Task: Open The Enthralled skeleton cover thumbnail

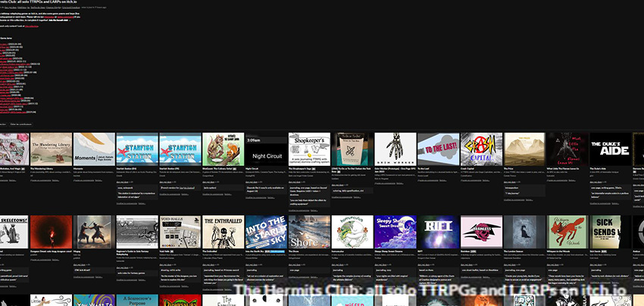Action: (223, 232)
